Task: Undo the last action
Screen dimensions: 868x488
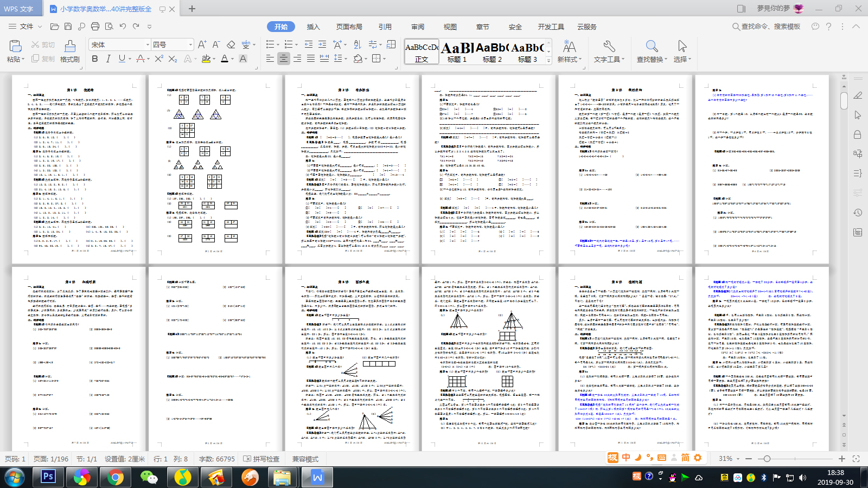Action: tap(123, 27)
